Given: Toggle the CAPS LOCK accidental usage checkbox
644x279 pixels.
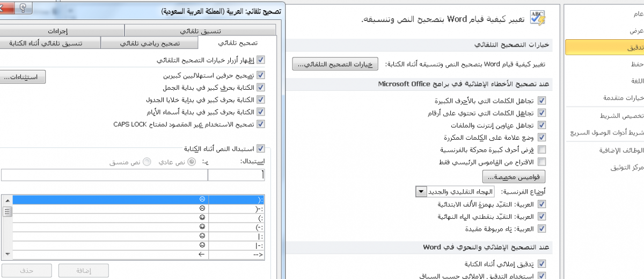Looking at the screenshot, I should tap(261, 124).
